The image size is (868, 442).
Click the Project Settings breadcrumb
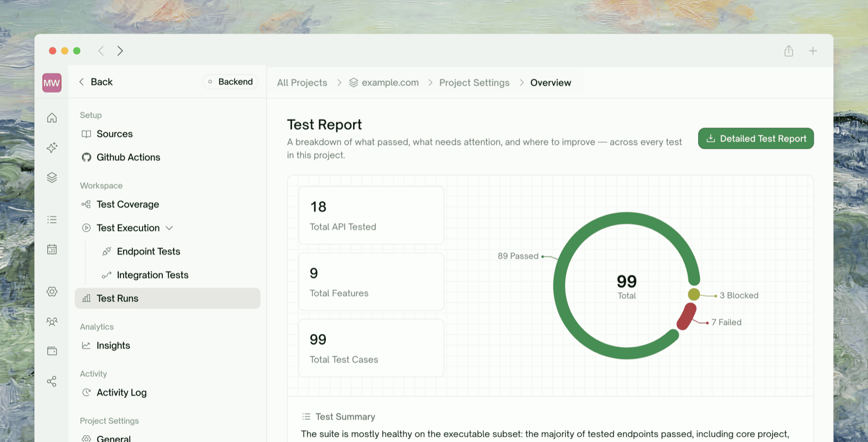tap(474, 83)
